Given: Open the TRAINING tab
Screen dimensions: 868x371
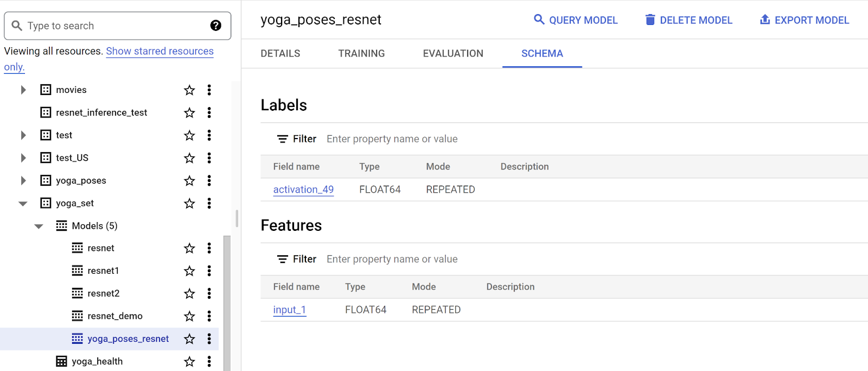Looking at the screenshot, I should coord(361,53).
